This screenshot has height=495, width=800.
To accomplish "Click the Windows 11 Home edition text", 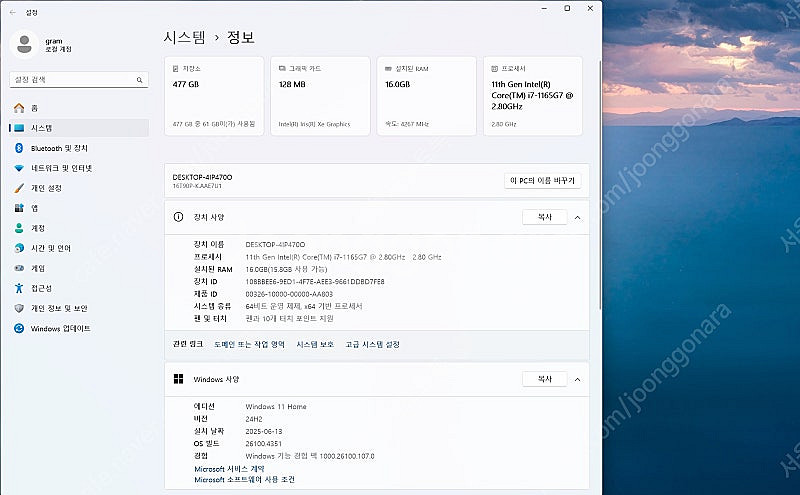I will tap(276, 407).
